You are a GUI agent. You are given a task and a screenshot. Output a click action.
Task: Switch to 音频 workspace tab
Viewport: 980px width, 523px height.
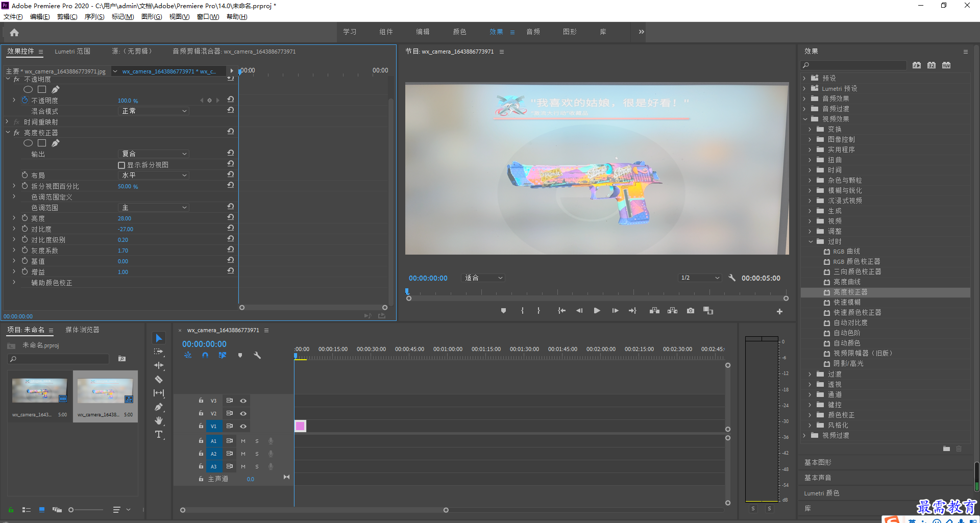(x=533, y=32)
